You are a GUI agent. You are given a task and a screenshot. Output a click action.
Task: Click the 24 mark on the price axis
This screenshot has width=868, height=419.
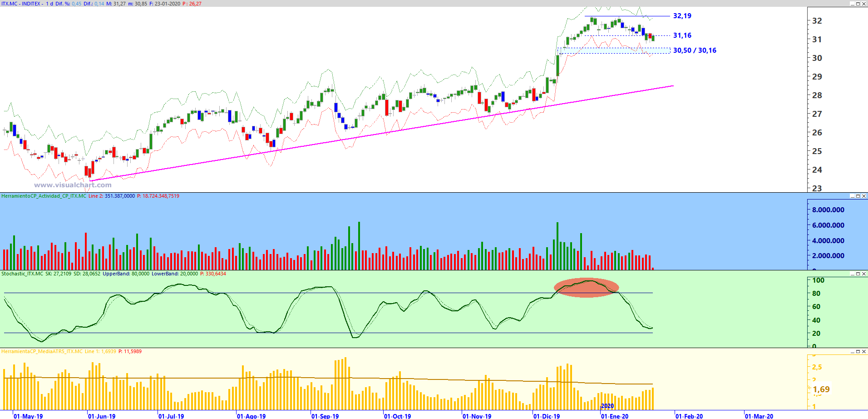pos(817,170)
